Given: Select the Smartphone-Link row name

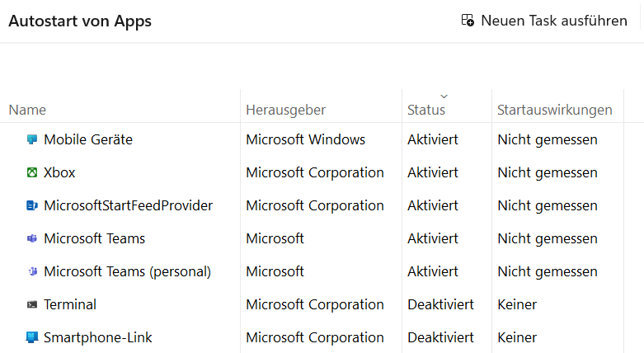Looking at the screenshot, I should [x=98, y=337].
